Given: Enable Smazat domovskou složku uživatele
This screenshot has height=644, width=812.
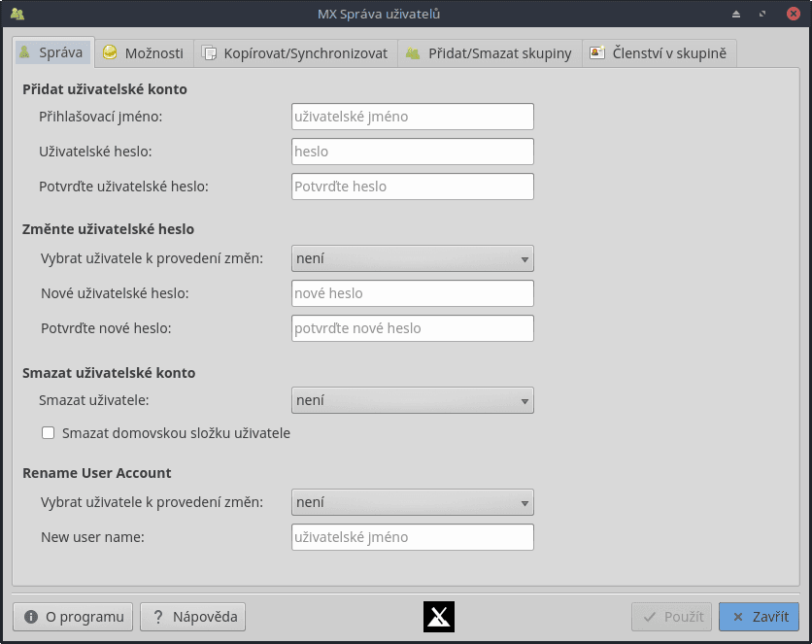Looking at the screenshot, I should click(48, 432).
